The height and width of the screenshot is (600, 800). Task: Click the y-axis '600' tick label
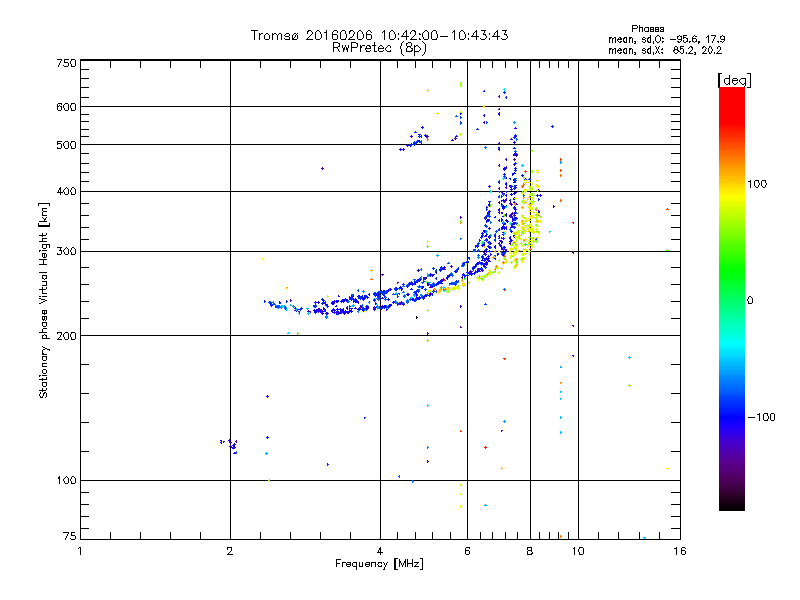tap(66, 107)
